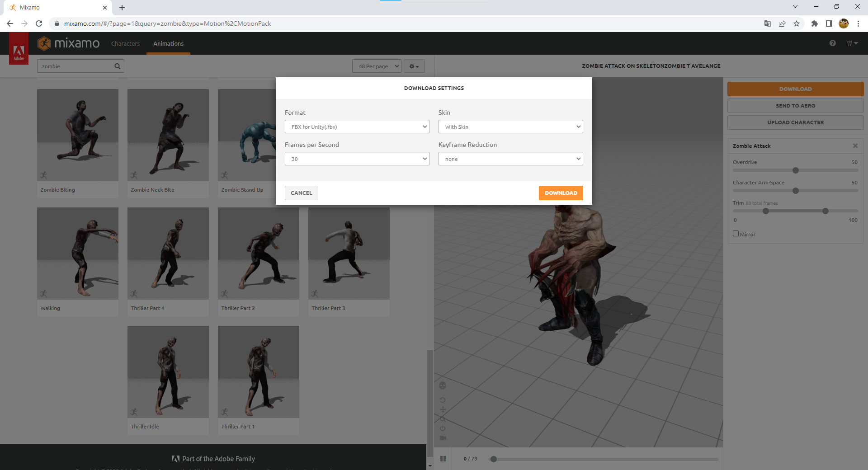This screenshot has height=470, width=868.
Task: Close the Mixamo browser tab
Action: coord(105,8)
